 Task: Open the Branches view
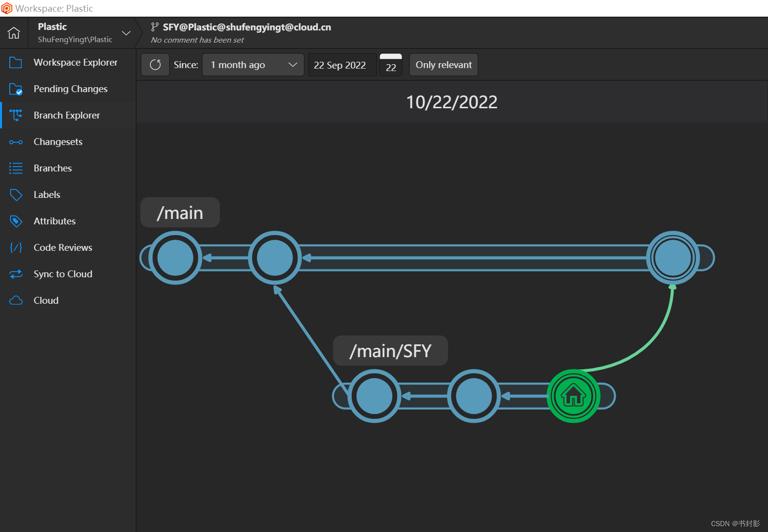(x=52, y=168)
